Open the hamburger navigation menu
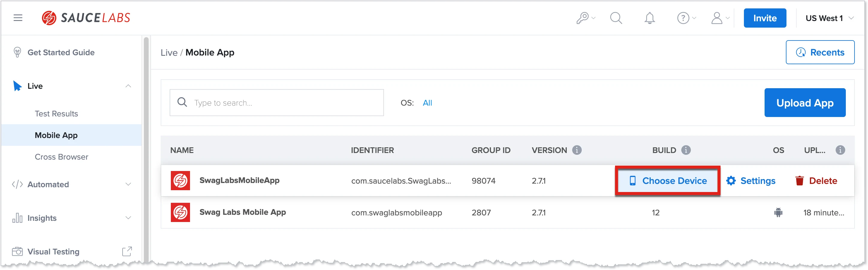Viewport: 868px width, 270px height. click(x=18, y=18)
